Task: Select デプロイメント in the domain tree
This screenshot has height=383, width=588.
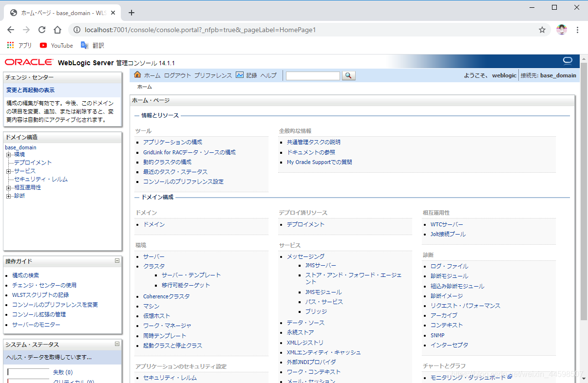Action: pyautogui.click(x=33, y=163)
